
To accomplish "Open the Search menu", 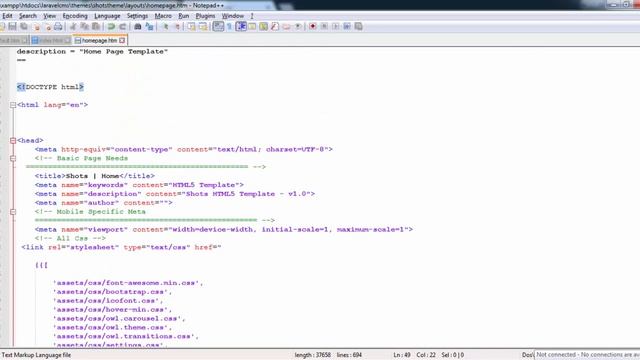I will (x=28, y=16).
